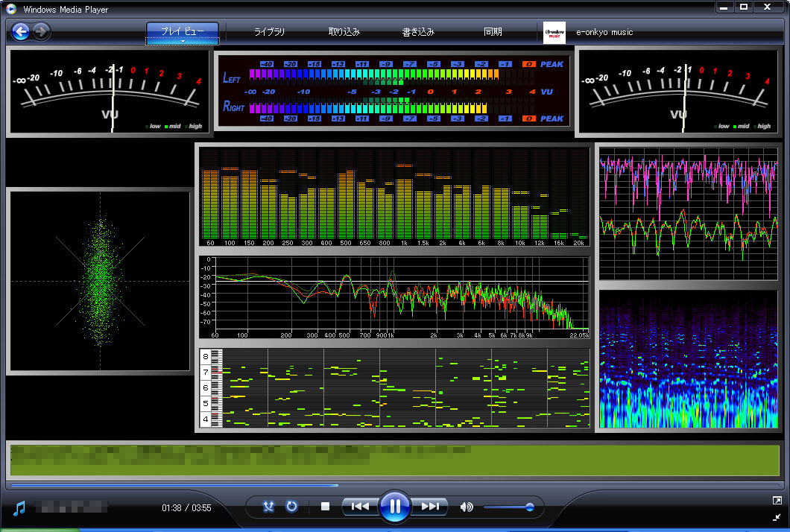Stop the current track

pos(325,507)
